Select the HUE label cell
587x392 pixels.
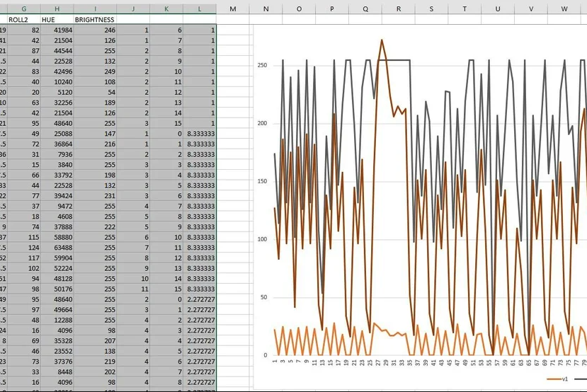tap(48, 20)
